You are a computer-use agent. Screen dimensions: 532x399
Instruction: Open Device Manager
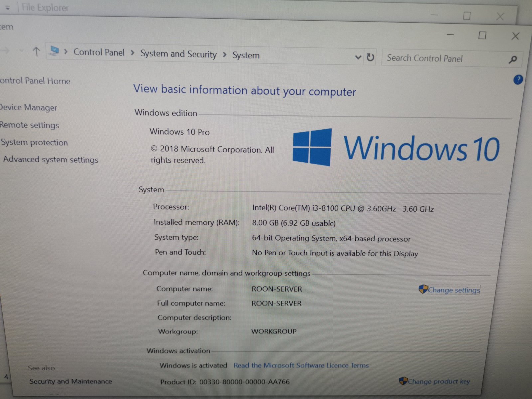(x=28, y=107)
